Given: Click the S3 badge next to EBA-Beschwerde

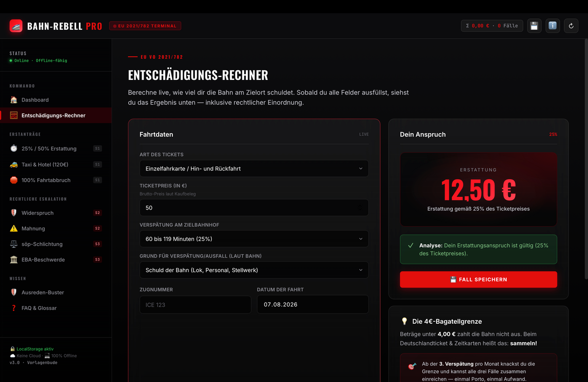Looking at the screenshot, I should point(98,260).
